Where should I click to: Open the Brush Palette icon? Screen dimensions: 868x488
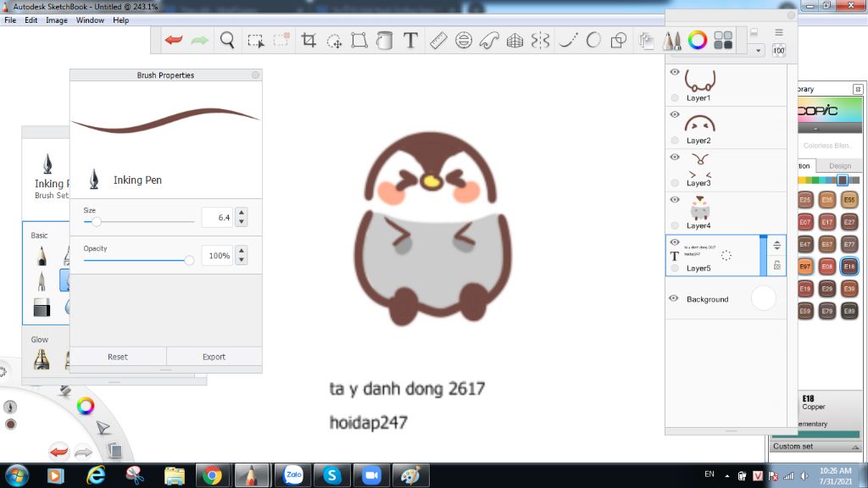pos(672,40)
